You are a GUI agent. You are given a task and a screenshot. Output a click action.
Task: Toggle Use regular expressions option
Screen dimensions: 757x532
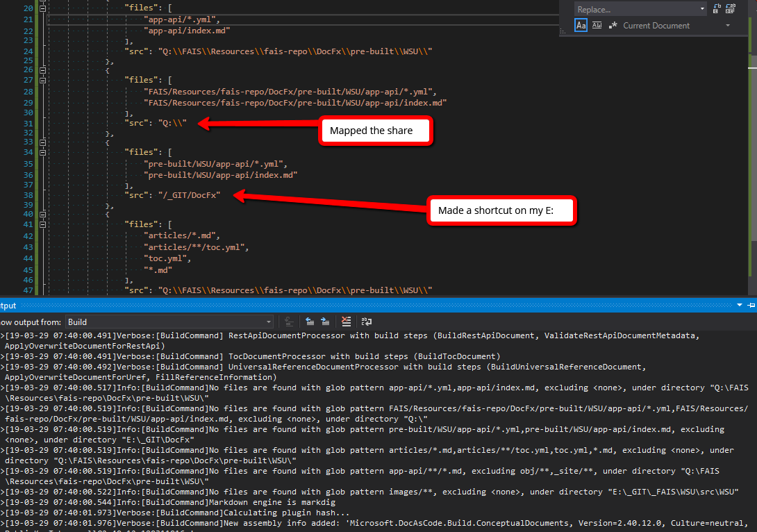pyautogui.click(x=613, y=25)
